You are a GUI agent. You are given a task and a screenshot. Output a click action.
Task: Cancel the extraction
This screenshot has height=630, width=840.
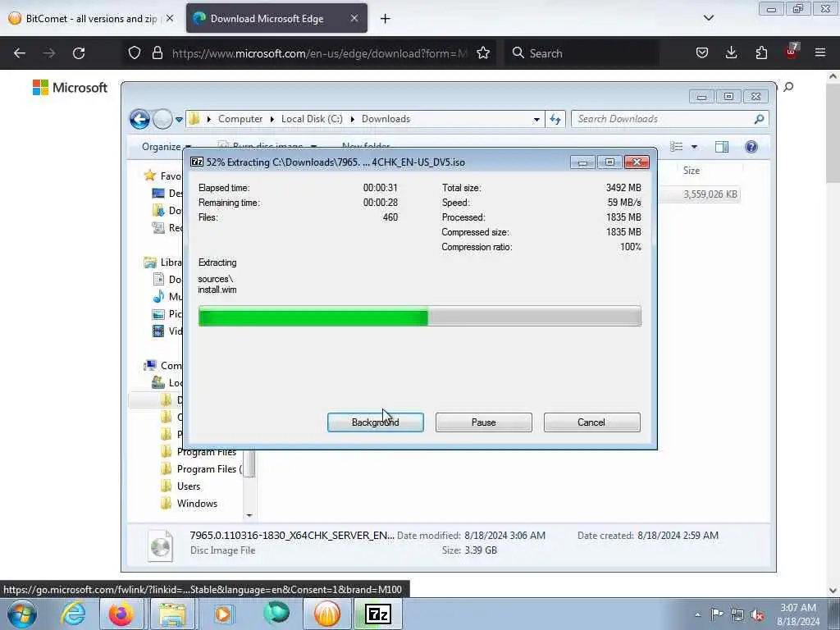[x=591, y=422]
